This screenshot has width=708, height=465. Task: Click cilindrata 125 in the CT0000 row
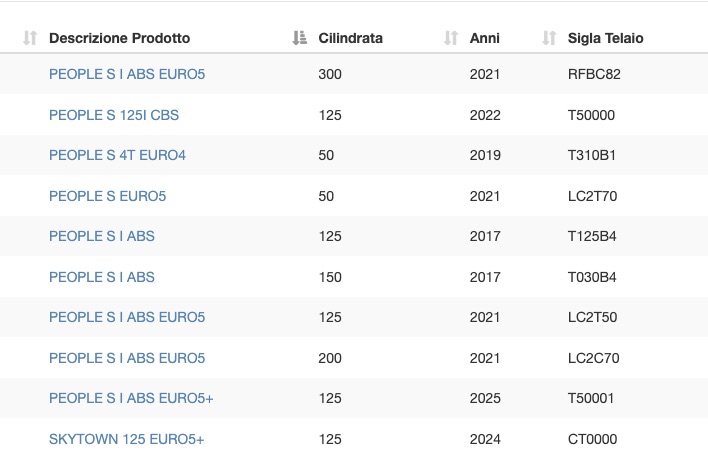[330, 439]
